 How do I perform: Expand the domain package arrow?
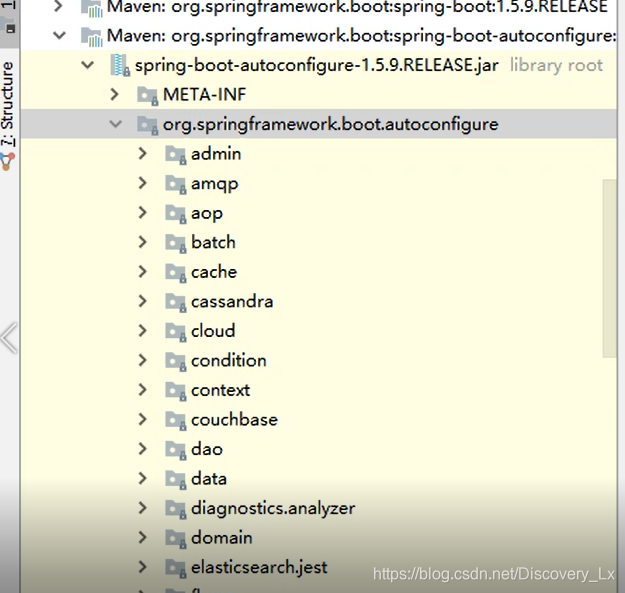(143, 538)
